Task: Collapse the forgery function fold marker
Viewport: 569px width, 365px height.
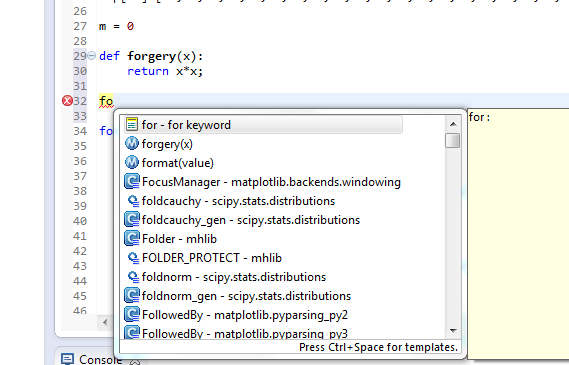Action: tap(91, 56)
